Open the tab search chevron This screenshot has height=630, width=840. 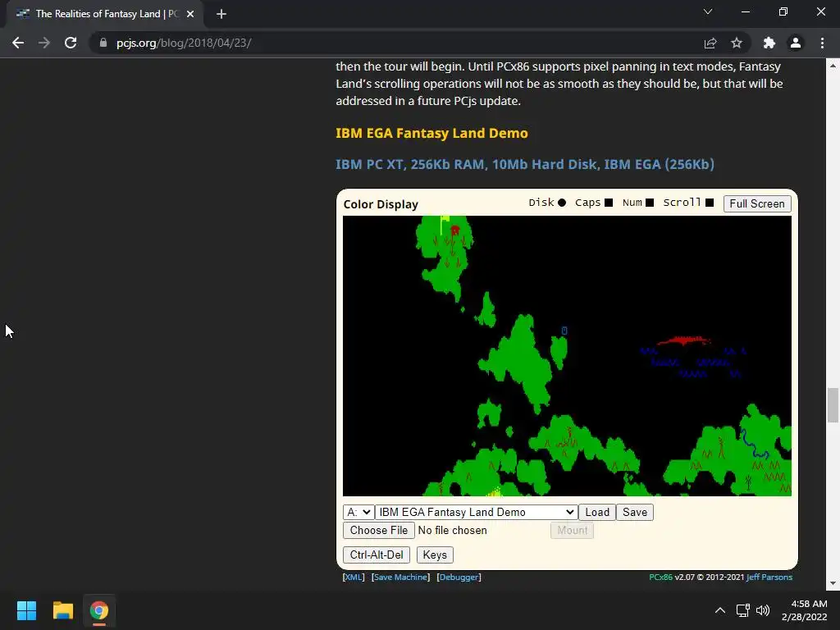tap(708, 11)
